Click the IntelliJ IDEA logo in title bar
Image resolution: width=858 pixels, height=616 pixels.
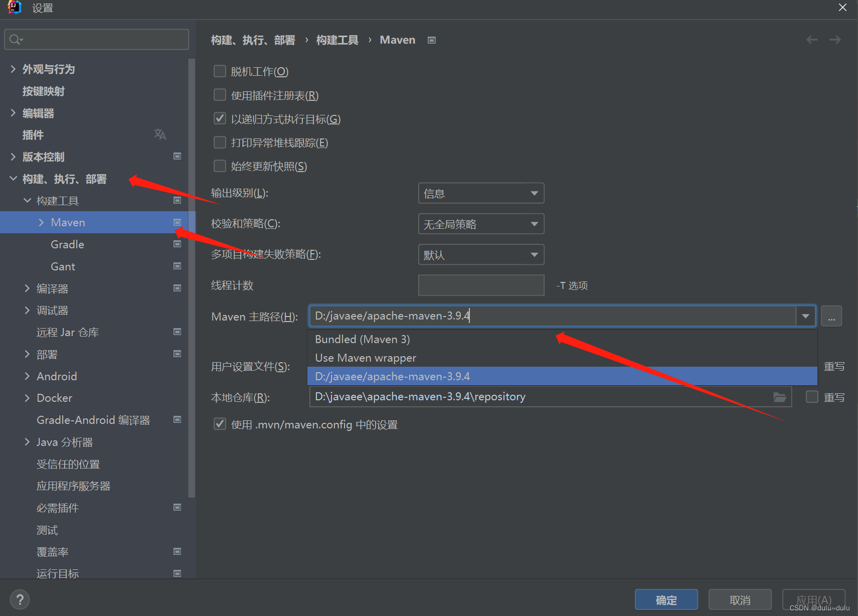(15, 8)
